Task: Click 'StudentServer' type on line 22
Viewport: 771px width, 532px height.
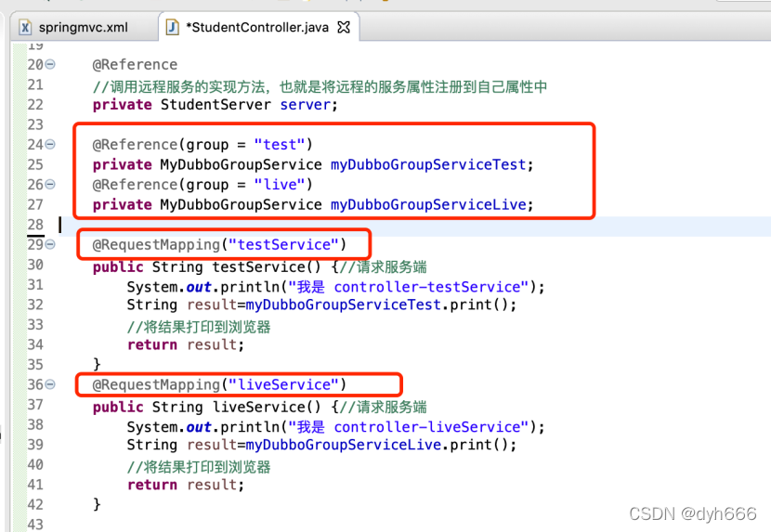Action: pyautogui.click(x=216, y=105)
